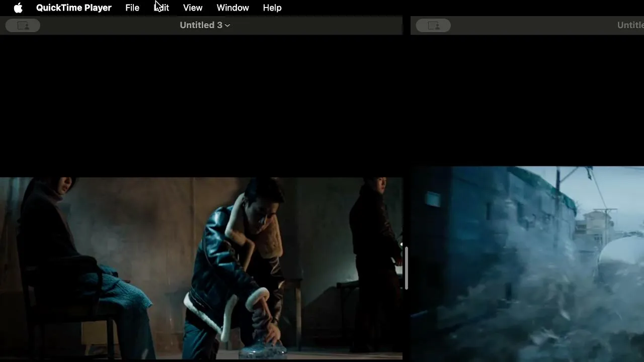
Task: Open the File menu
Action: point(132,8)
